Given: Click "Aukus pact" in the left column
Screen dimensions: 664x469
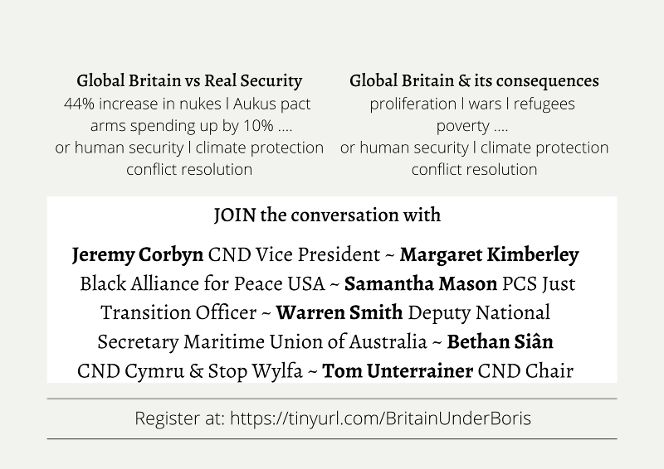Looking at the screenshot, I should [x=269, y=104].
